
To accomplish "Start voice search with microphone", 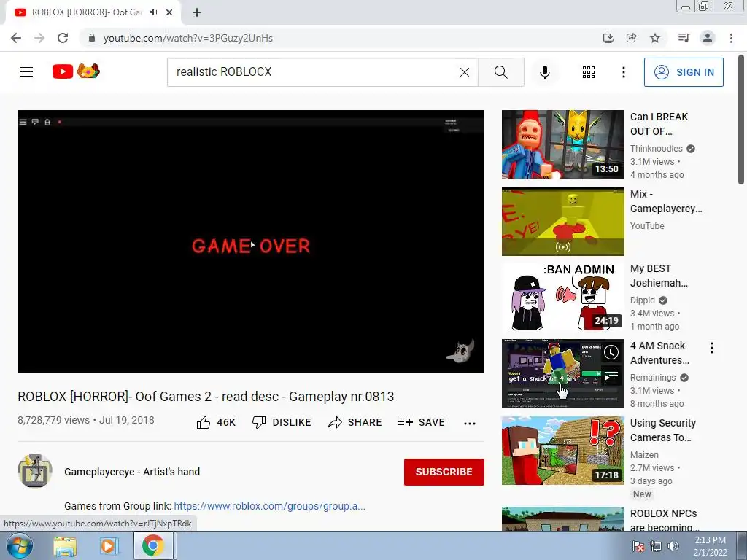I will click(544, 72).
